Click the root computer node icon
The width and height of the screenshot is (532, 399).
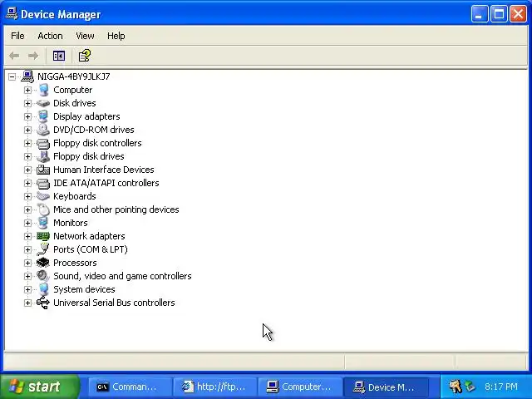click(27, 76)
